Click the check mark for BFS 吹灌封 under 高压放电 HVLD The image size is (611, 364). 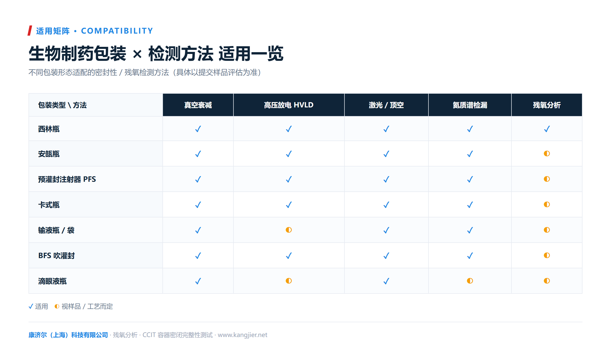[289, 256]
